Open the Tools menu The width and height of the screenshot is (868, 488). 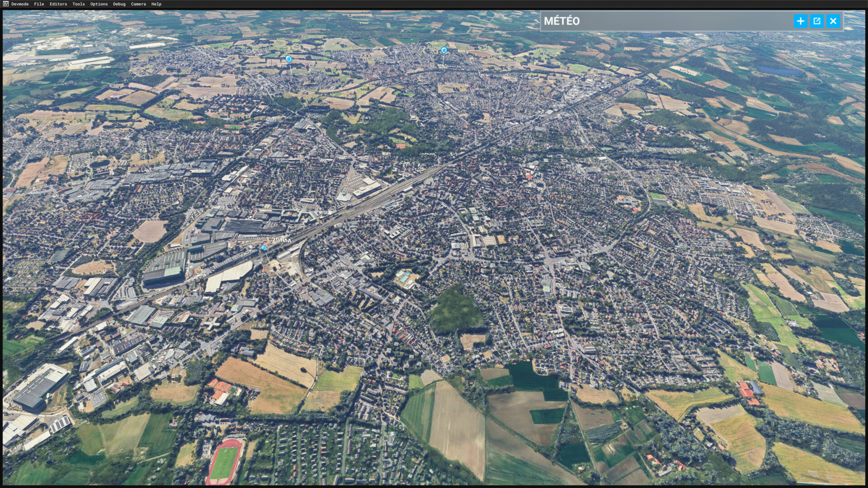79,4
